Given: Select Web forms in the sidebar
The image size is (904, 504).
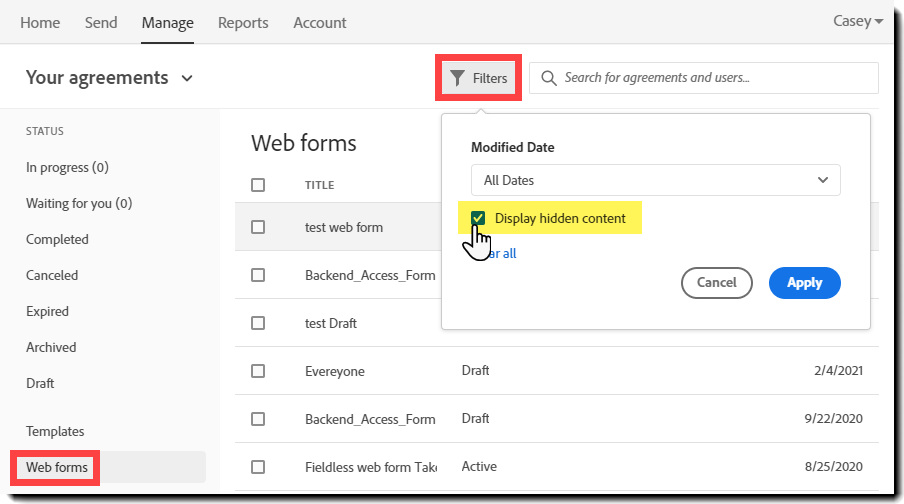Looking at the screenshot, I should 57,467.
